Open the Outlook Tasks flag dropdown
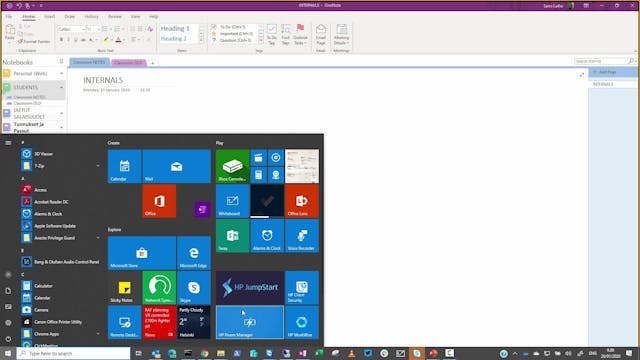Viewport: 640px width, 360px height. tap(300, 34)
